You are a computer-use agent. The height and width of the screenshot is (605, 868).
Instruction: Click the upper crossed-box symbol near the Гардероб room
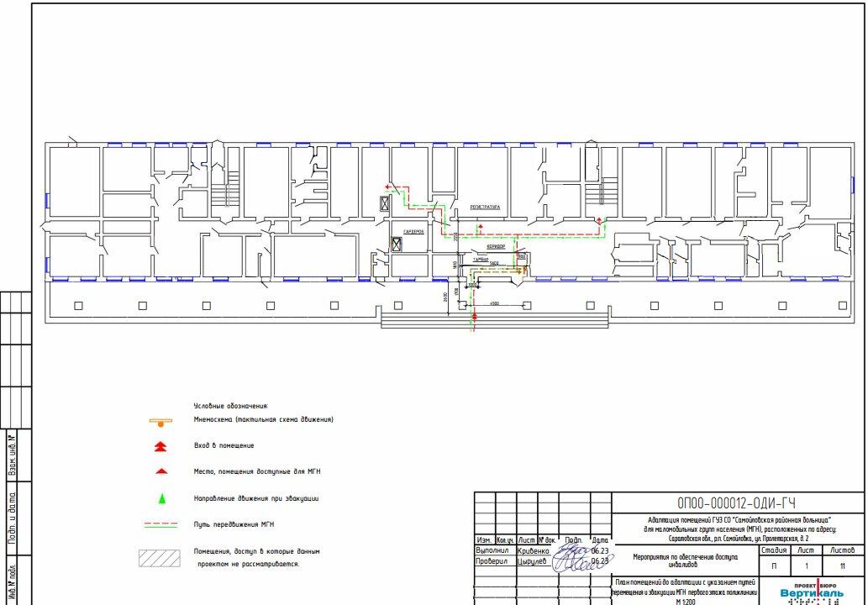click(x=385, y=203)
